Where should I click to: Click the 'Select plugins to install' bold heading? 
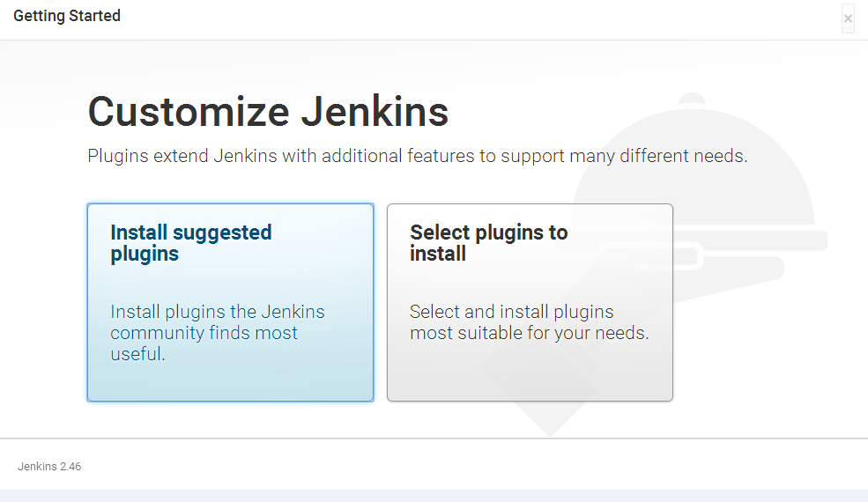tap(488, 243)
